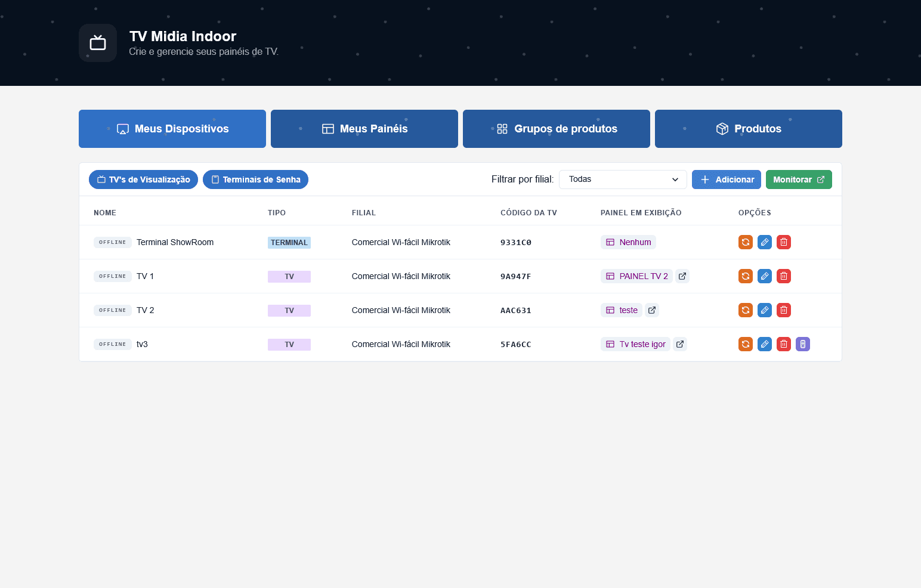Click the Monitorar button
This screenshot has width=921, height=588.
pos(799,180)
